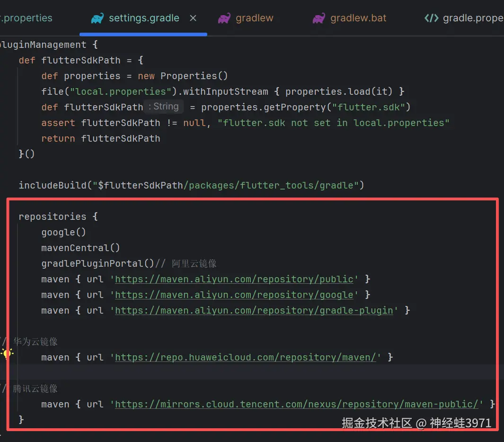Click the Gradle elephant icon on settings.gradle tab
Viewport: 504px width, 442px height.
pyautogui.click(x=97, y=18)
